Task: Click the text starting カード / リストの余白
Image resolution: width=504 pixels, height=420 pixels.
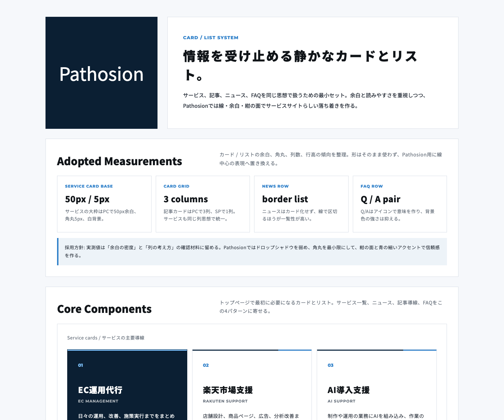Action: [x=331, y=159]
